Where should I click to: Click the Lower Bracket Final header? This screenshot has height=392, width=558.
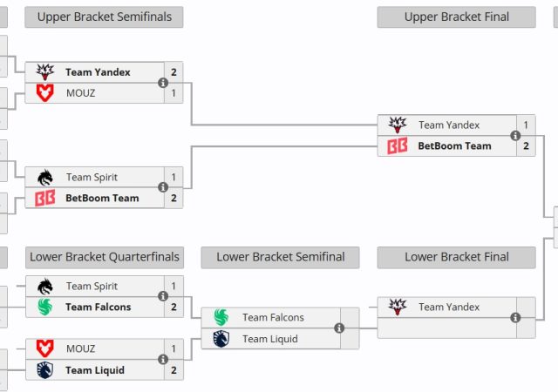pyautogui.click(x=456, y=257)
